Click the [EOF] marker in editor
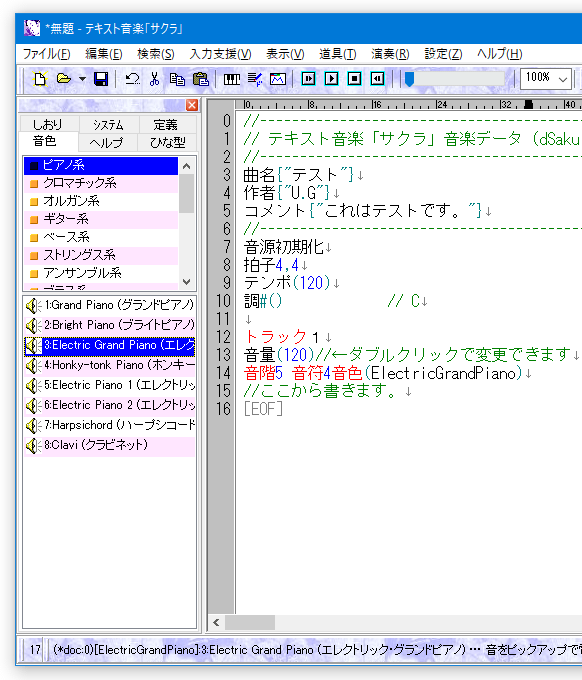 (263, 409)
